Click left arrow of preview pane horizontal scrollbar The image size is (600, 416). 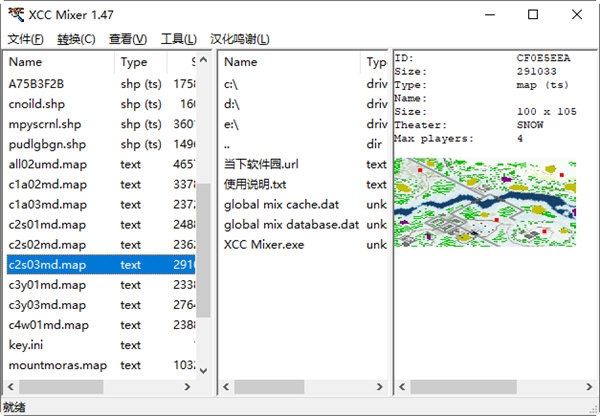click(x=402, y=387)
